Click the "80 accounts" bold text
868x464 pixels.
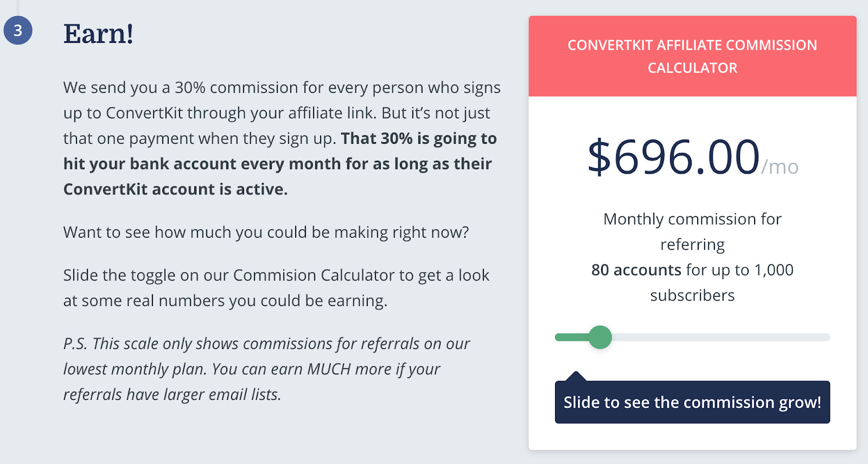pyautogui.click(x=636, y=270)
